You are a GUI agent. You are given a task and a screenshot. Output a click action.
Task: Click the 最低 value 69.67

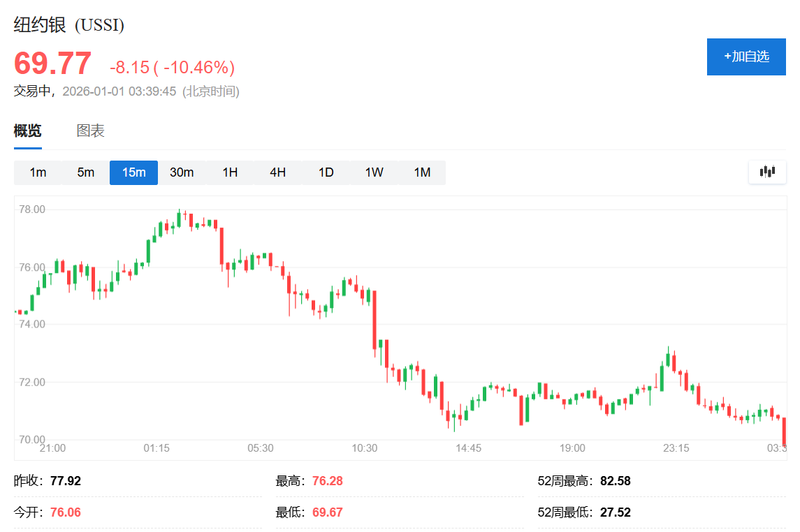point(327,512)
